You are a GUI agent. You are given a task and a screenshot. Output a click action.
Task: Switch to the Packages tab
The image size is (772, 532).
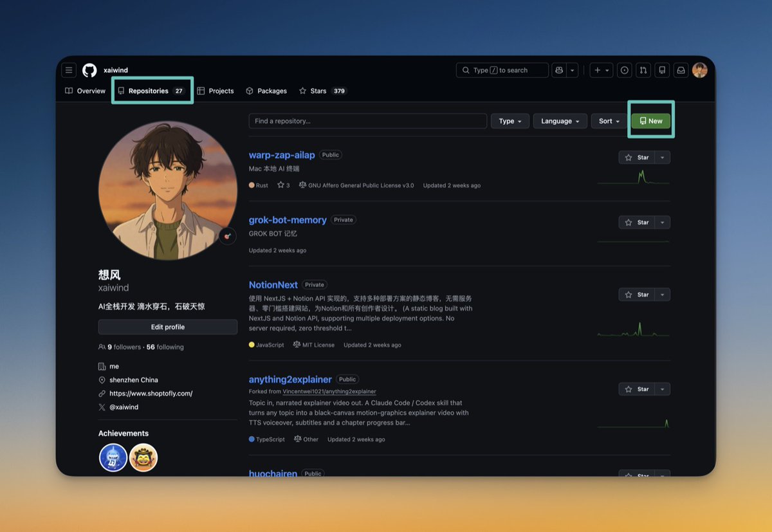[266, 91]
